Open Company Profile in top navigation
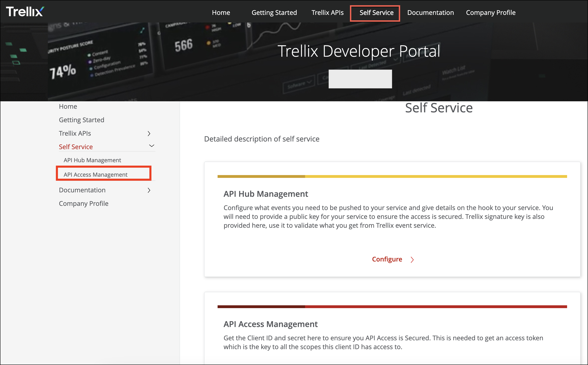The width and height of the screenshot is (588, 365). click(x=490, y=12)
